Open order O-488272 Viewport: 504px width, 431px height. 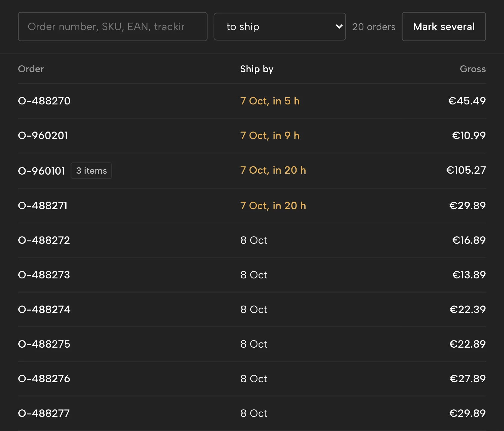44,240
